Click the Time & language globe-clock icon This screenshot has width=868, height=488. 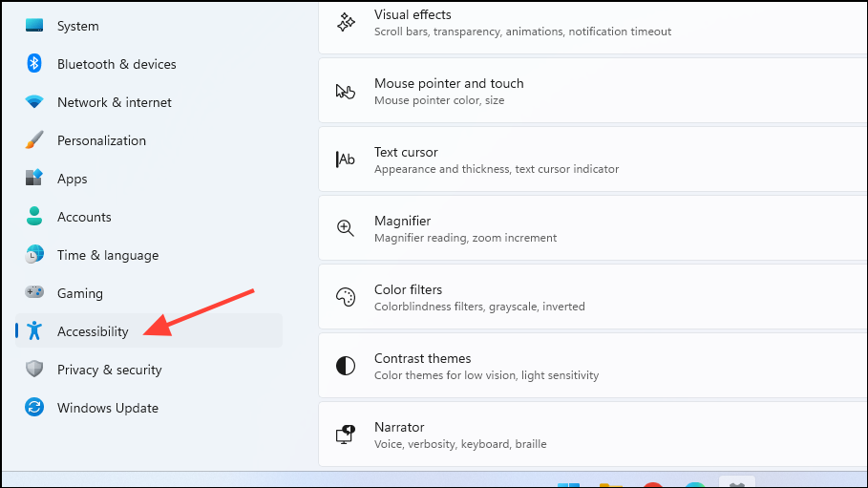click(34, 254)
